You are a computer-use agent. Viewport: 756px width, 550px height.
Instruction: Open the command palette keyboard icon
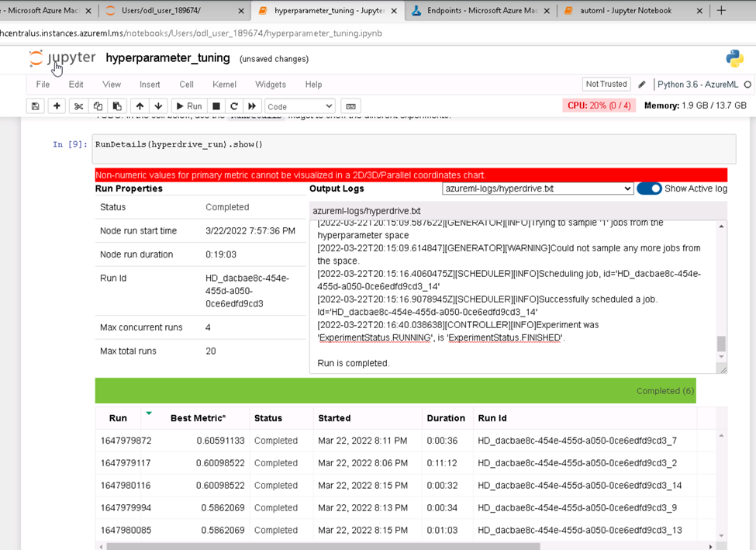pyautogui.click(x=351, y=106)
